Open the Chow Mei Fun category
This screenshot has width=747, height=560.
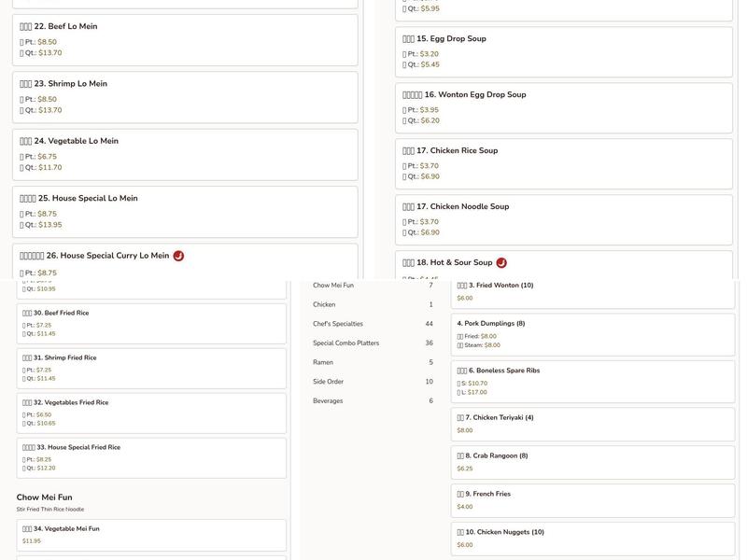[x=333, y=286]
